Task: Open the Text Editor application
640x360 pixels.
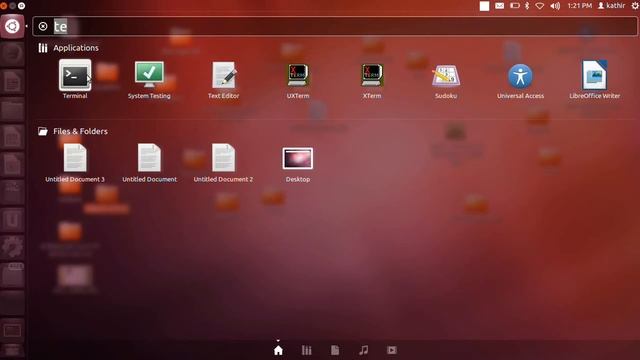Action: [x=223, y=80]
